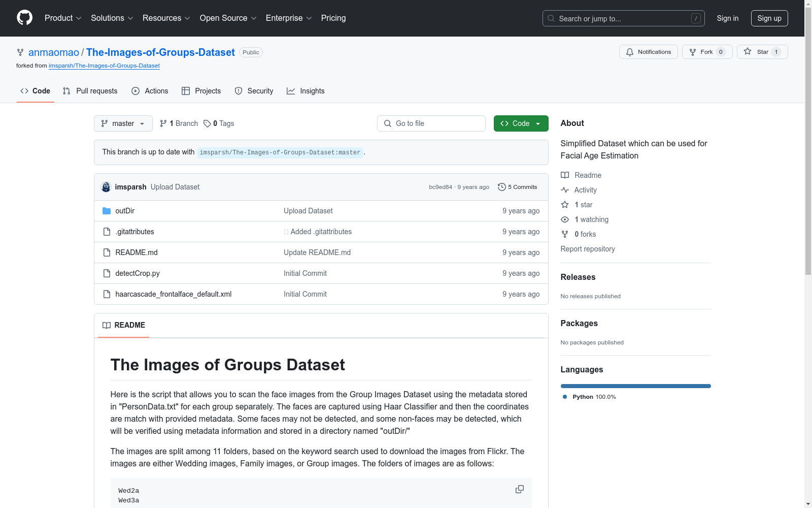Click the Activity pulse icon
The image size is (812, 508).
(565, 190)
